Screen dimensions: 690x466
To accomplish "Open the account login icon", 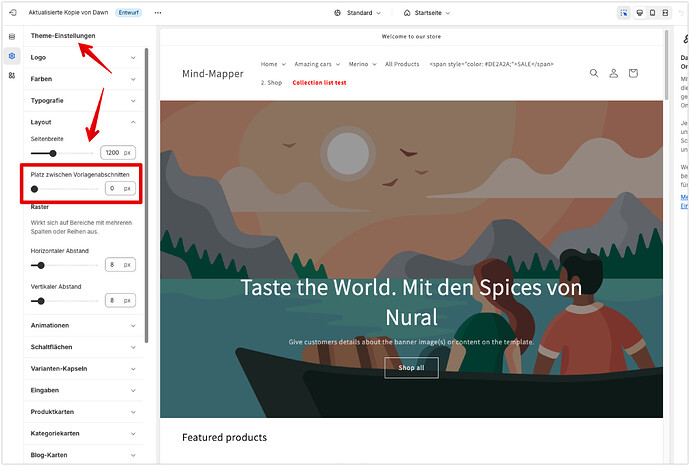I will click(613, 73).
